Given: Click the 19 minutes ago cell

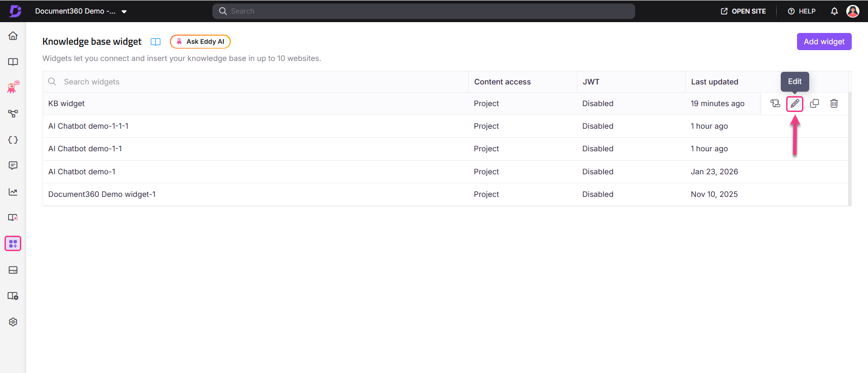Looking at the screenshot, I should coord(717,103).
